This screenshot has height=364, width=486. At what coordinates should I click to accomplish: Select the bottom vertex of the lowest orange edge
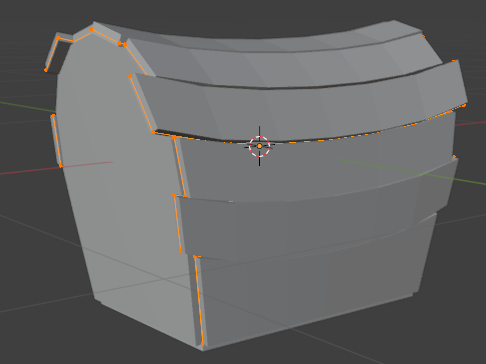202,344
